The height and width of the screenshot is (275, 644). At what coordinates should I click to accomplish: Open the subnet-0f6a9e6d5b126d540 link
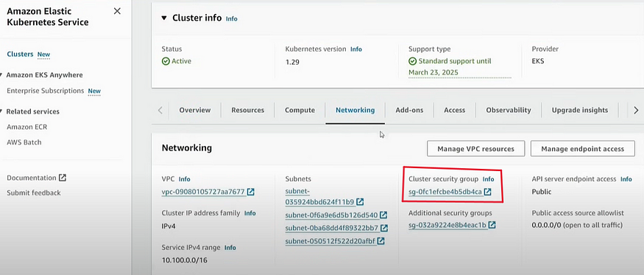[331, 215]
